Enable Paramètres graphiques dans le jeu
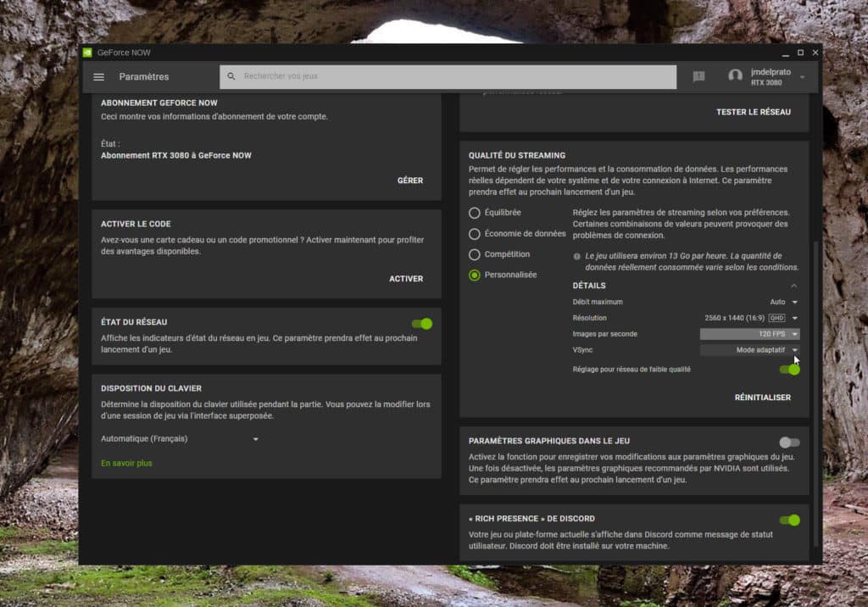The height and width of the screenshot is (607, 868). [x=789, y=442]
